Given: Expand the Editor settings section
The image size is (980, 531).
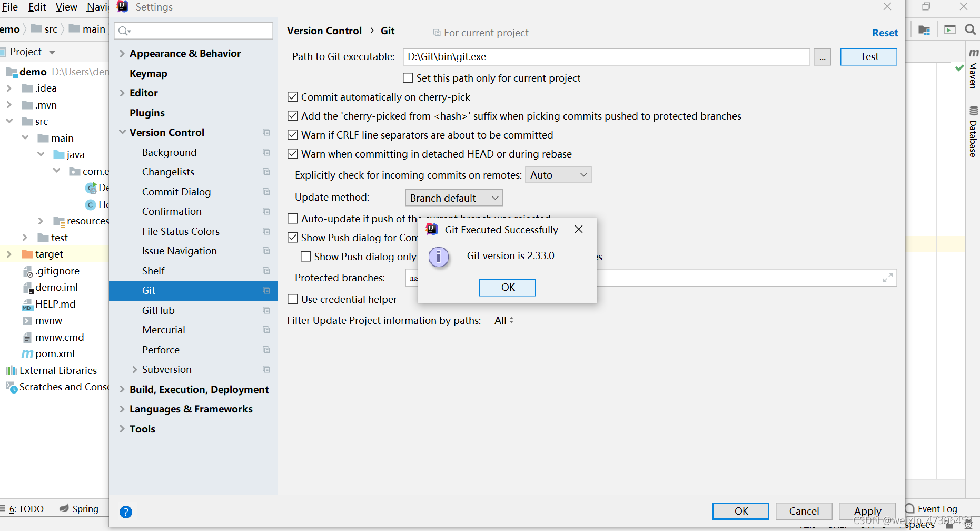Looking at the screenshot, I should click(x=122, y=93).
